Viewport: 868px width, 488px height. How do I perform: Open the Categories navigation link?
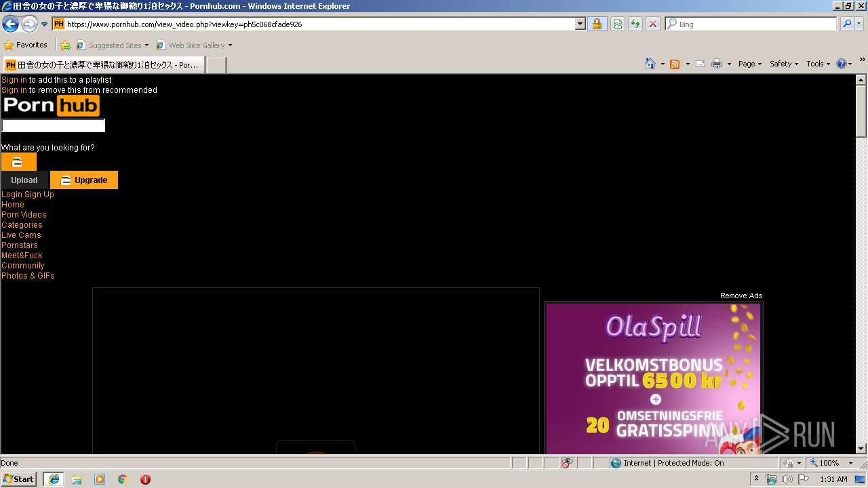click(22, 225)
